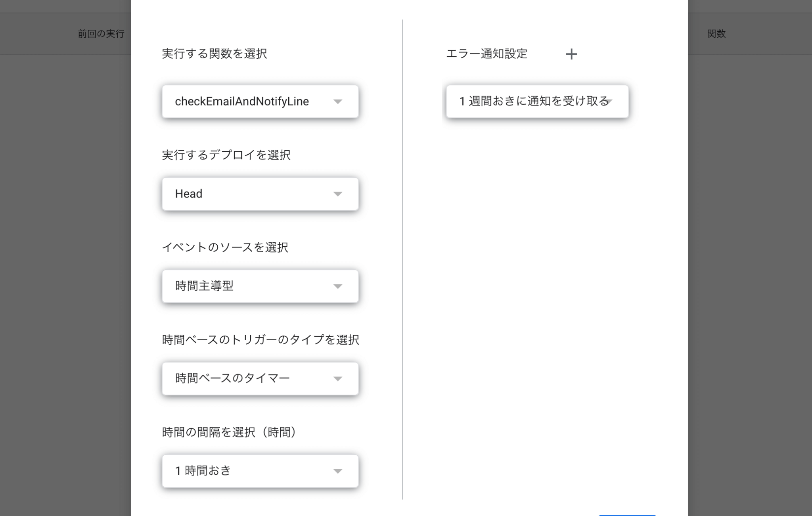Click the 実行するデプロイを選択 label
Screen dimensions: 812x516
(x=226, y=155)
